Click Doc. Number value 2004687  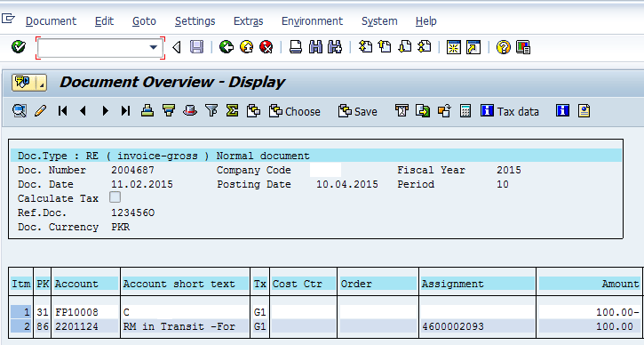coord(132,170)
